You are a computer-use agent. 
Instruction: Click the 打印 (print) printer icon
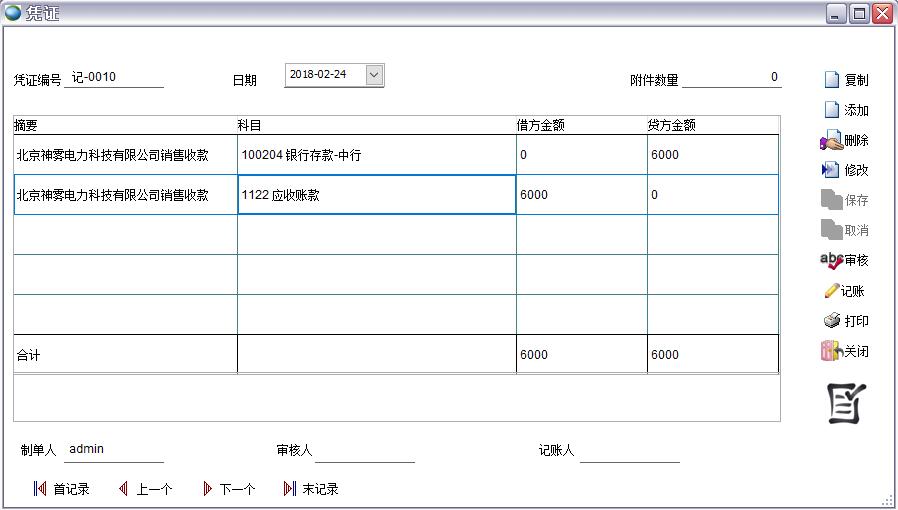pyautogui.click(x=831, y=321)
